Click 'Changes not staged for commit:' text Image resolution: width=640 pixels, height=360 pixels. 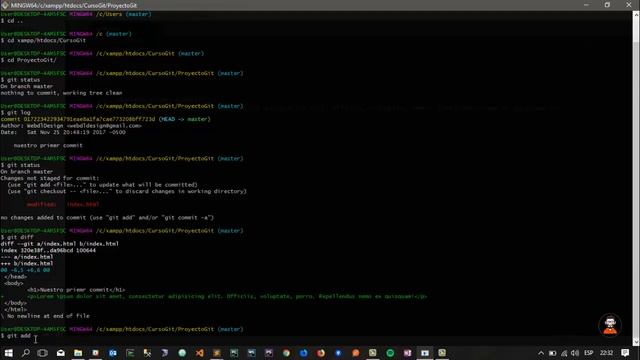point(49,178)
